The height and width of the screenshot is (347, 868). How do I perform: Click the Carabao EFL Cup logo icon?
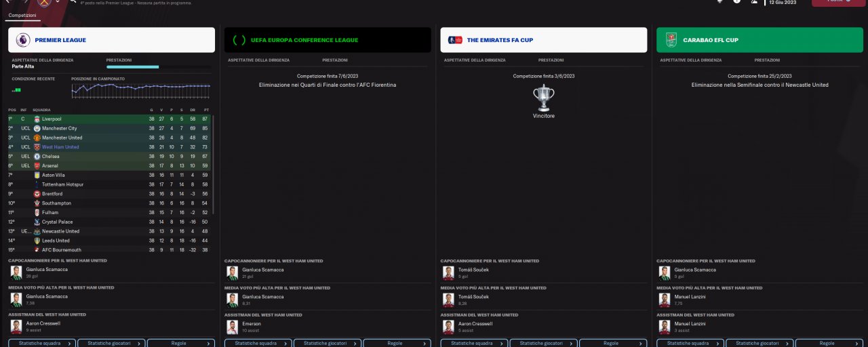click(671, 40)
